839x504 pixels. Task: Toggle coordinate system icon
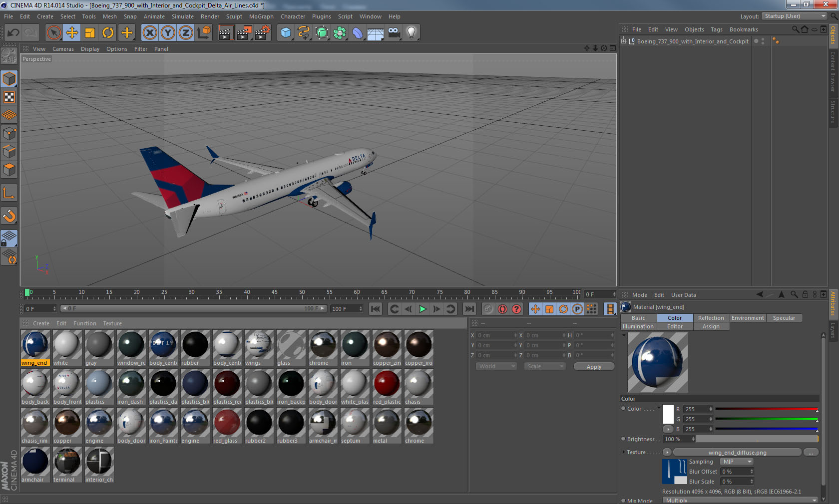(x=204, y=33)
